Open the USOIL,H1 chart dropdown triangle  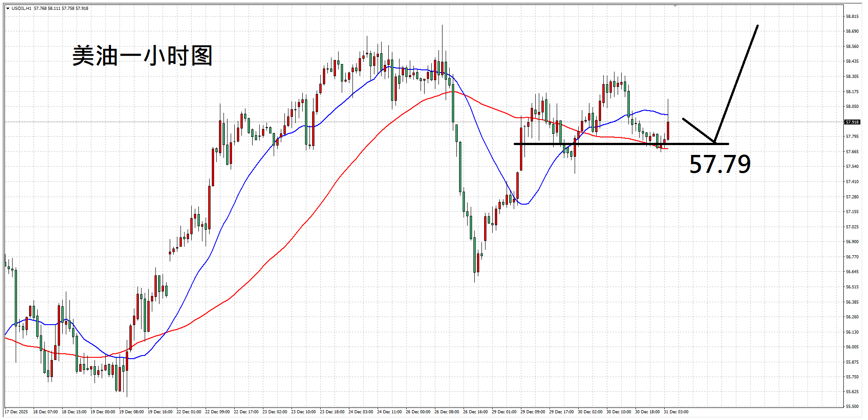point(8,9)
